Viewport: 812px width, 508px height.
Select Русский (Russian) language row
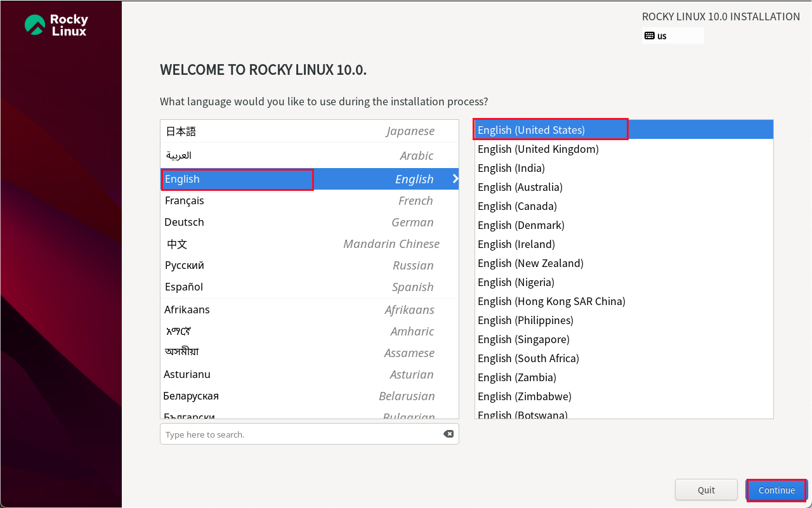(x=309, y=265)
